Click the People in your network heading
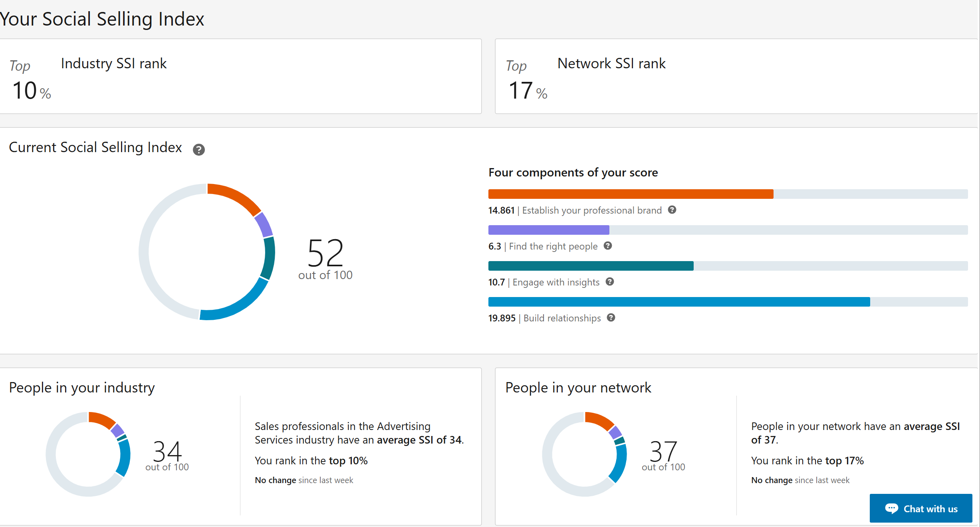 (578, 388)
